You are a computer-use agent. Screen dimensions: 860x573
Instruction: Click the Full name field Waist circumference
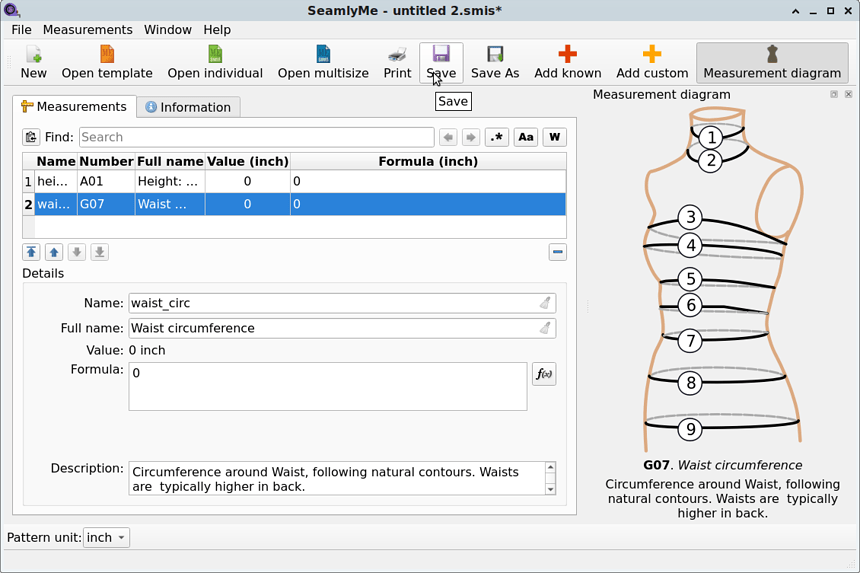pos(342,328)
